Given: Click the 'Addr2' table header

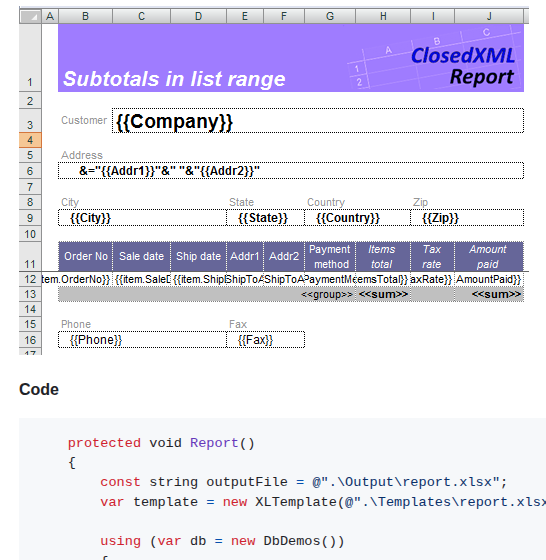Looking at the screenshot, I should (x=284, y=256).
